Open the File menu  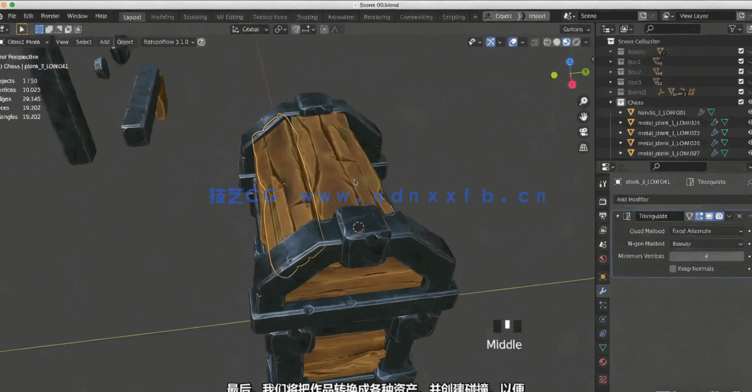[12, 16]
